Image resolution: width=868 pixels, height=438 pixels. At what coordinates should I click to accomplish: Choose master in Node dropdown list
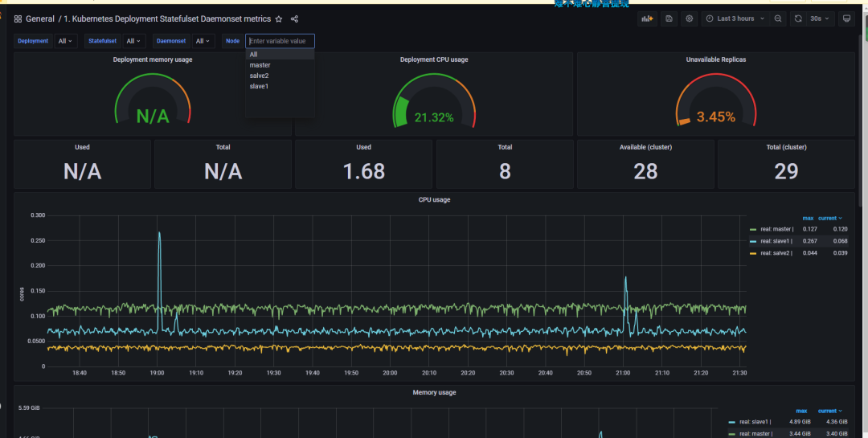point(280,65)
